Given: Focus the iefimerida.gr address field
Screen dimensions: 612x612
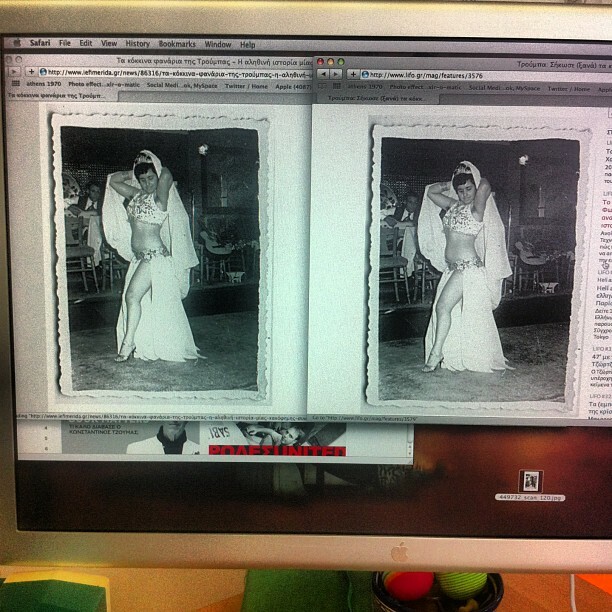Looking at the screenshot, I should point(176,73).
